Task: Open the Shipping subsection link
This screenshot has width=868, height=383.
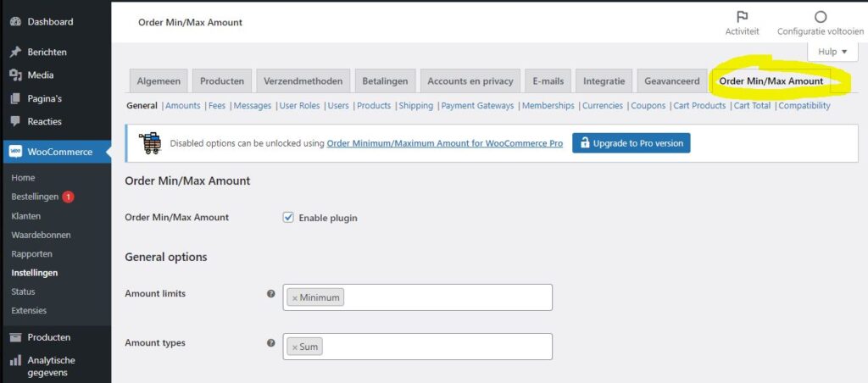Action: (415, 106)
